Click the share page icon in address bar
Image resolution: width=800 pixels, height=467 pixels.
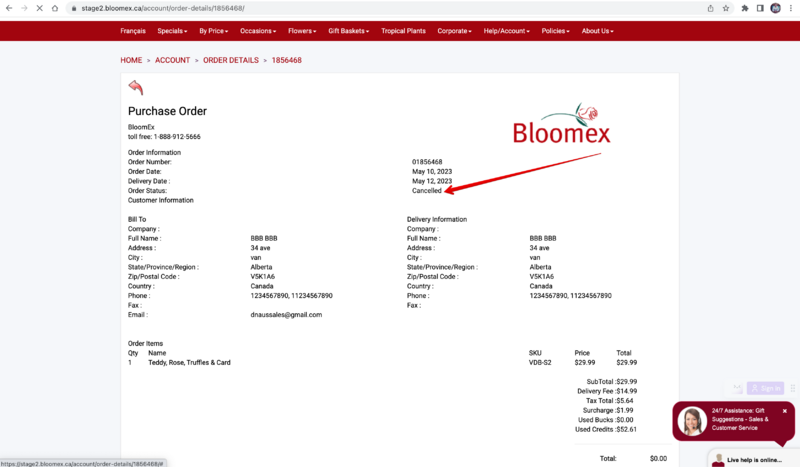click(710, 8)
